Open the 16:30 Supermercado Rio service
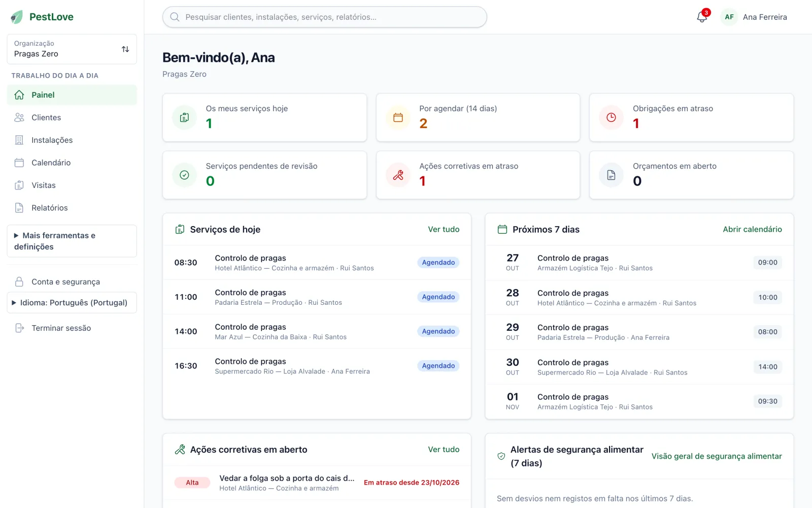The width and height of the screenshot is (812, 508). [317, 366]
